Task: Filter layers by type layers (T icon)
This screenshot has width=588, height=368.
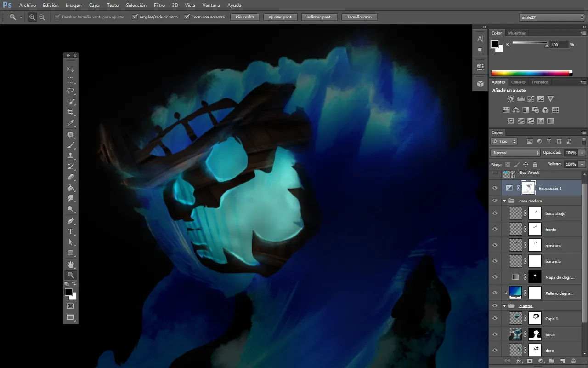Action: pyautogui.click(x=549, y=141)
